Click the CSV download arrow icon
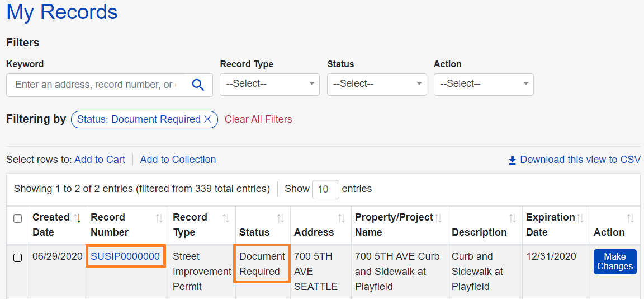This screenshot has width=644, height=299. [x=512, y=160]
